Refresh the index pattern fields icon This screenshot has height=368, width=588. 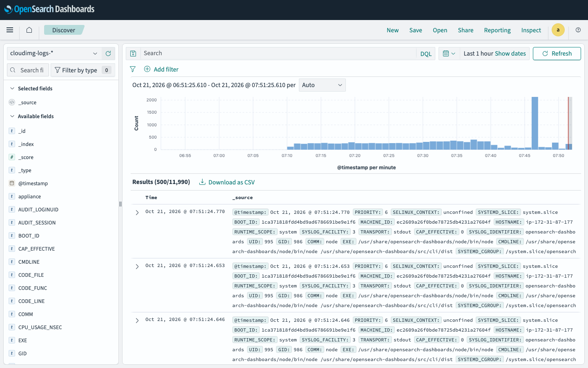[108, 54]
